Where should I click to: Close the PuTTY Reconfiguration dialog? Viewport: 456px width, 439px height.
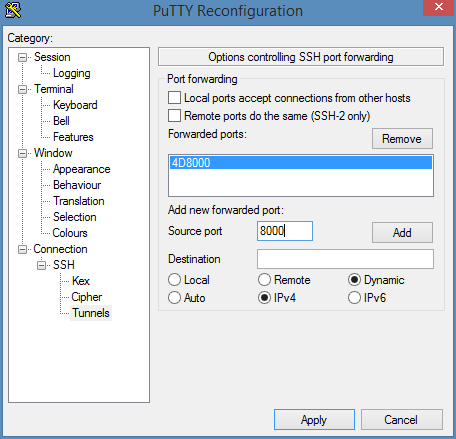click(439, 7)
